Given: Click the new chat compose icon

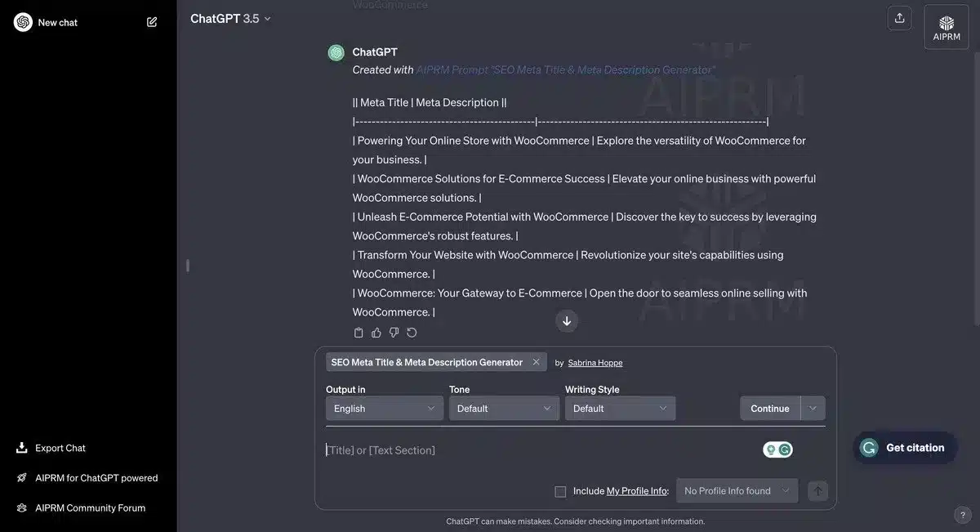Looking at the screenshot, I should (x=152, y=22).
